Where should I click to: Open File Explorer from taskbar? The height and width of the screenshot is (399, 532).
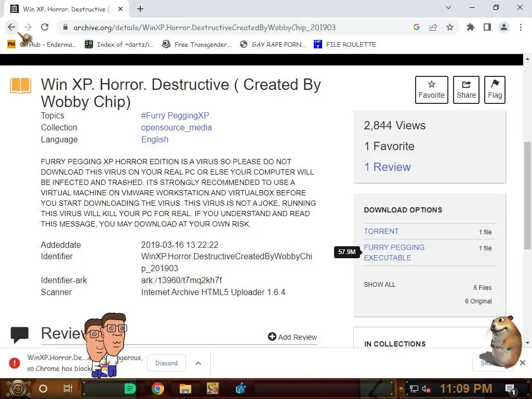(185, 389)
